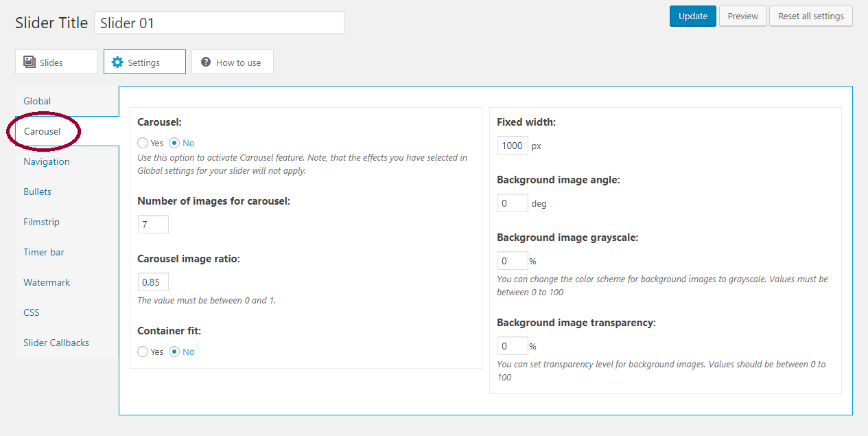Viewport: 868px width, 436px height.
Task: Click the 'Use this option to activate Carousel feature' note
Action: coord(303,164)
